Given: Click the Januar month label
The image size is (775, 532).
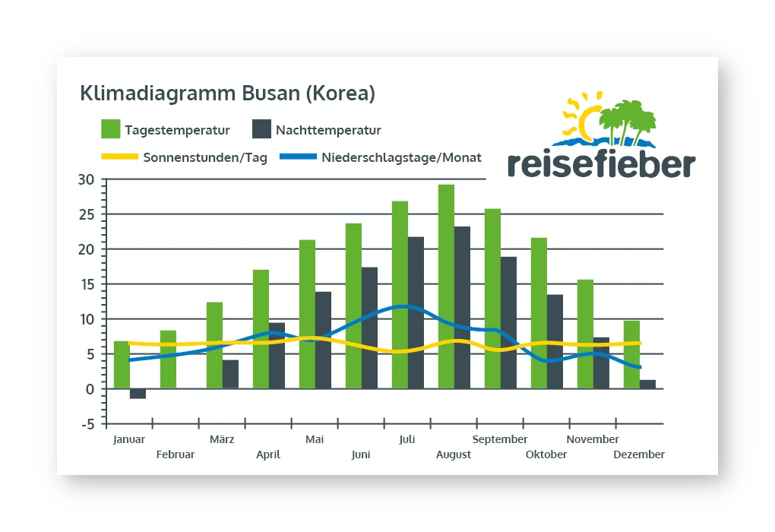Looking at the screenshot, I should (x=128, y=439).
